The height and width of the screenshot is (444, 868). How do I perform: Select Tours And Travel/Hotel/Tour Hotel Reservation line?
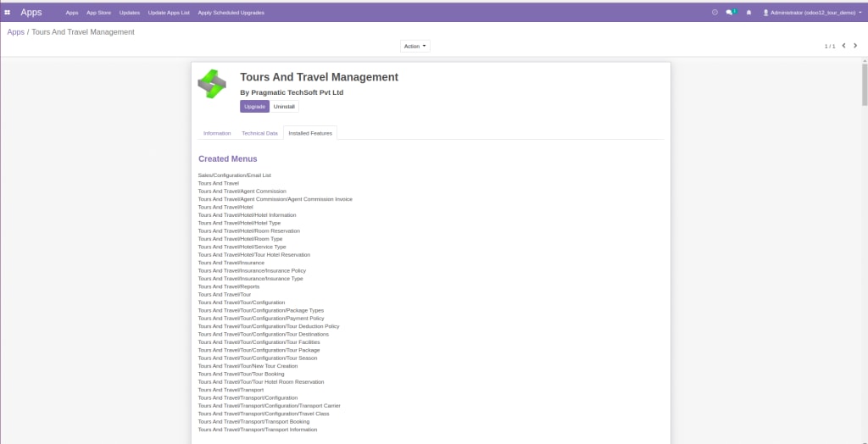click(254, 255)
